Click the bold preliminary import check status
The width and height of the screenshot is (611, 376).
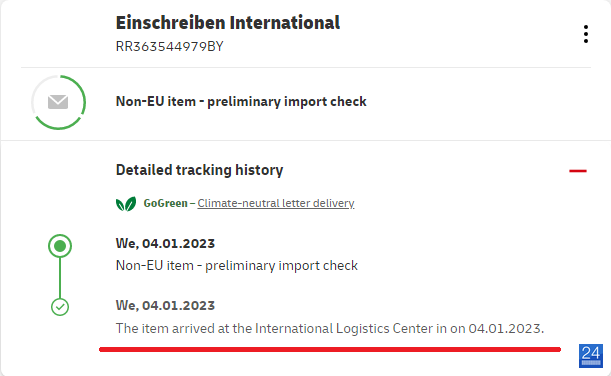coord(241,101)
